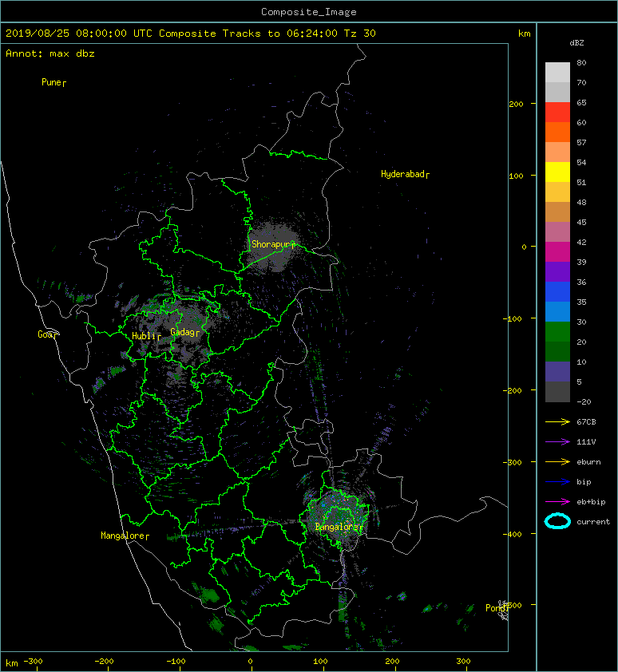Click the dark gray 5 dBZ swatch

[x=557, y=391]
